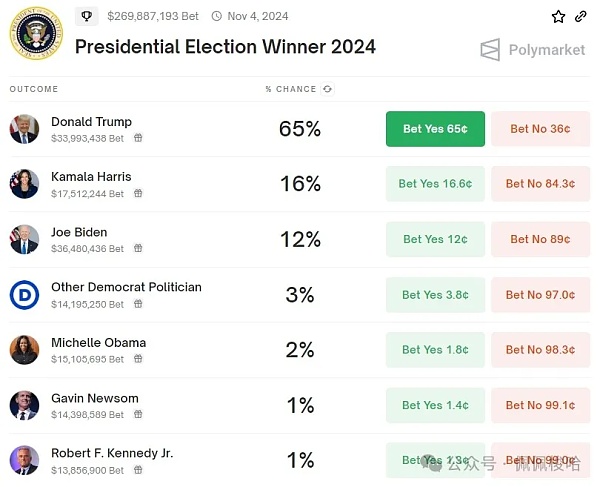The image size is (600, 487).
Task: Click the gift icon under Donald Trump
Action: click(x=138, y=138)
